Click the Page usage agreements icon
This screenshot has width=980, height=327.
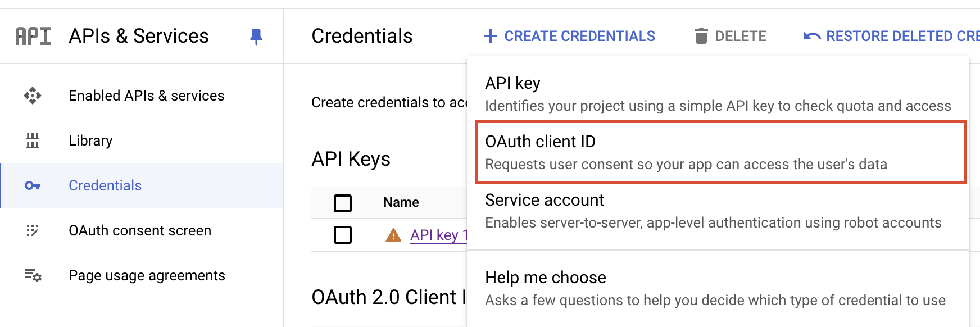(x=33, y=275)
